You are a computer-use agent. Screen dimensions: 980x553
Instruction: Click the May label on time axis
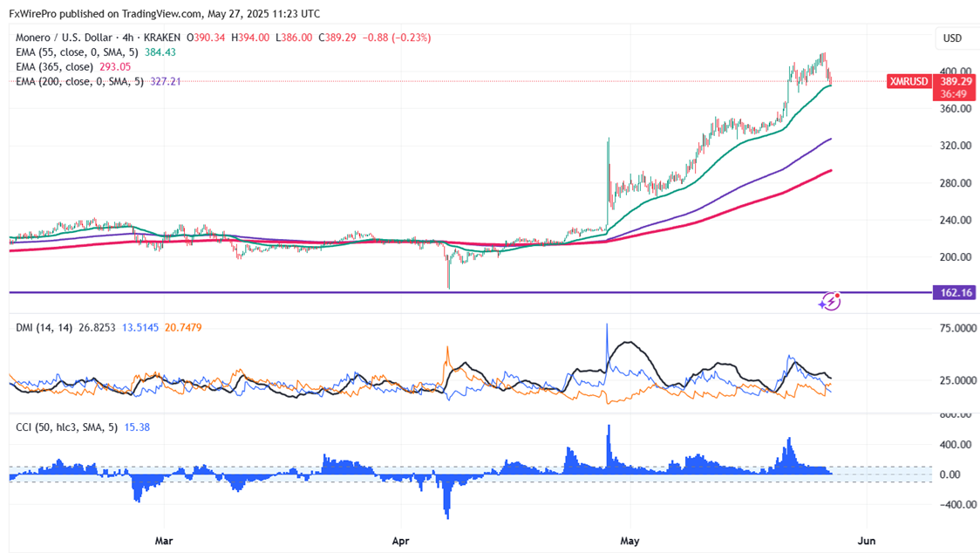[630, 541]
